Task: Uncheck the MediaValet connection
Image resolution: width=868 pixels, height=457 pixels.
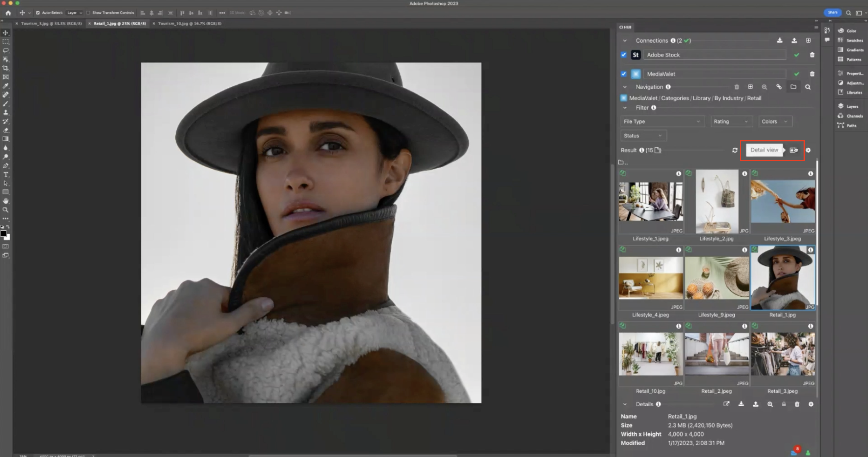Action: [x=624, y=74]
